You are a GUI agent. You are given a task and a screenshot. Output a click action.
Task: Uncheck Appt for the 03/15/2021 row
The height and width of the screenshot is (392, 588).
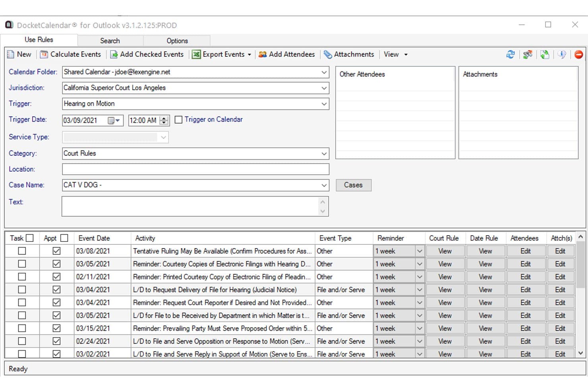pos(56,328)
